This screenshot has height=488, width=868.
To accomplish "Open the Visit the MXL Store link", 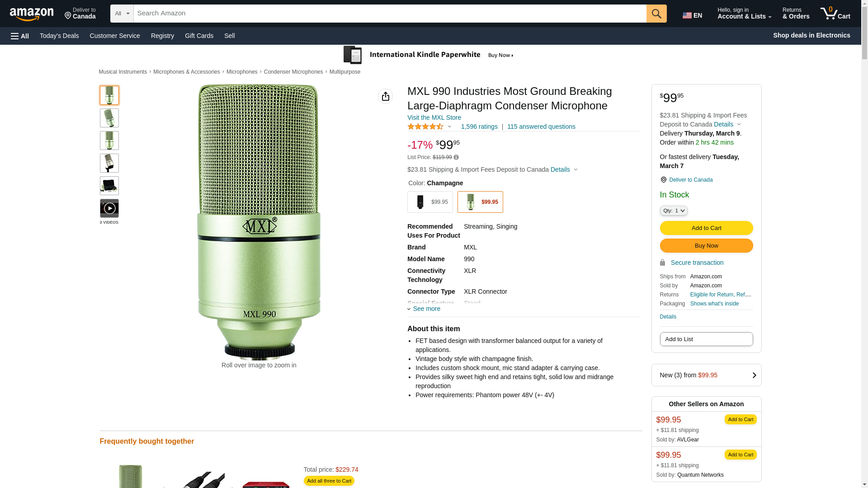I will pyautogui.click(x=434, y=117).
